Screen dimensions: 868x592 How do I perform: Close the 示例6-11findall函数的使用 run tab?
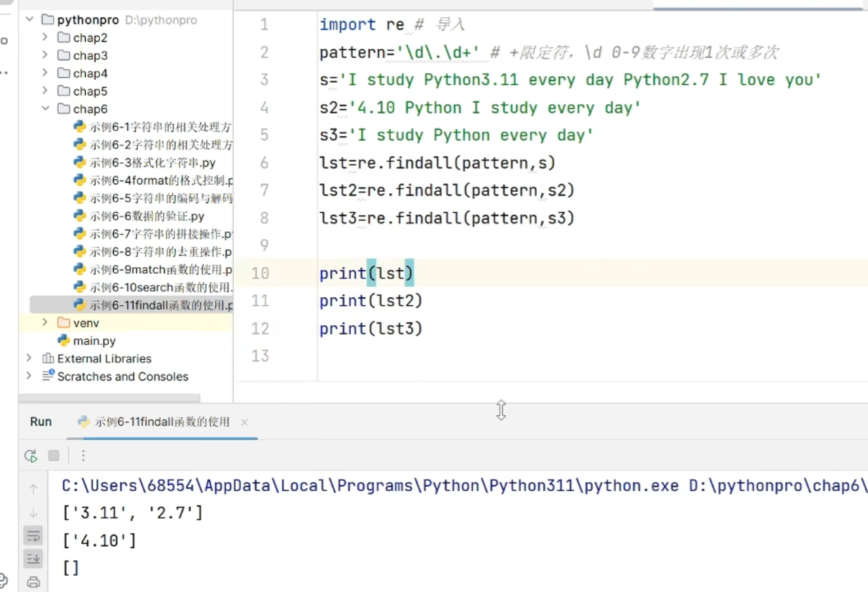click(x=244, y=422)
